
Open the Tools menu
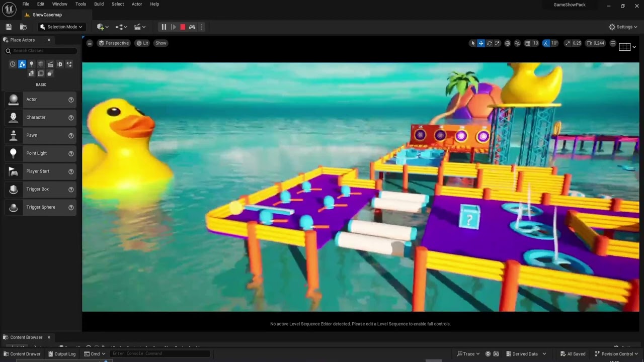80,4
